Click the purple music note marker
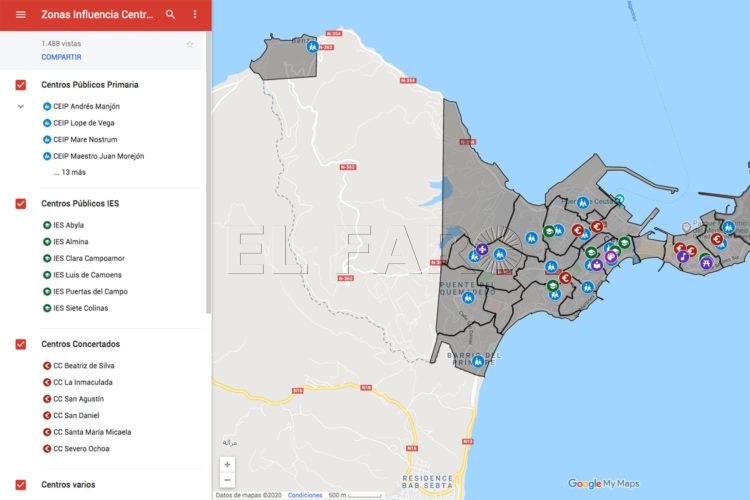The image size is (750, 500). (683, 257)
